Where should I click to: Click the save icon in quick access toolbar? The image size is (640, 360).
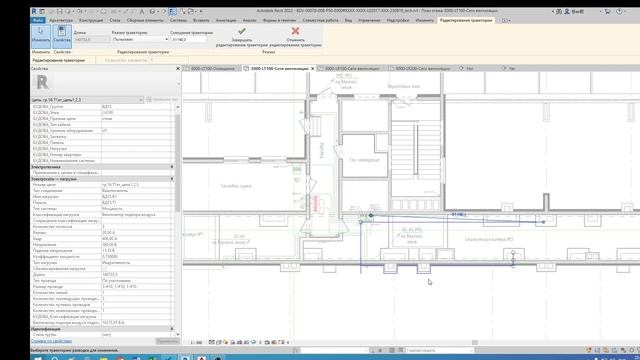coord(60,11)
